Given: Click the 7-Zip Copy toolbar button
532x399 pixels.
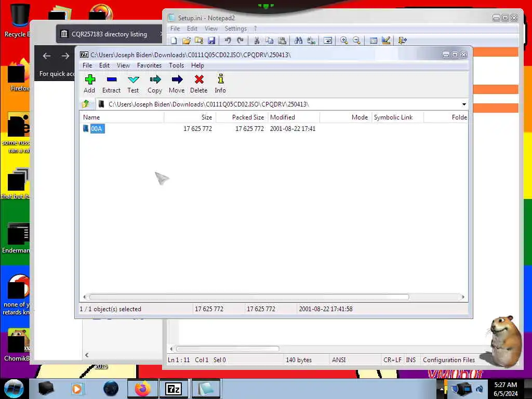Looking at the screenshot, I should point(155,84).
